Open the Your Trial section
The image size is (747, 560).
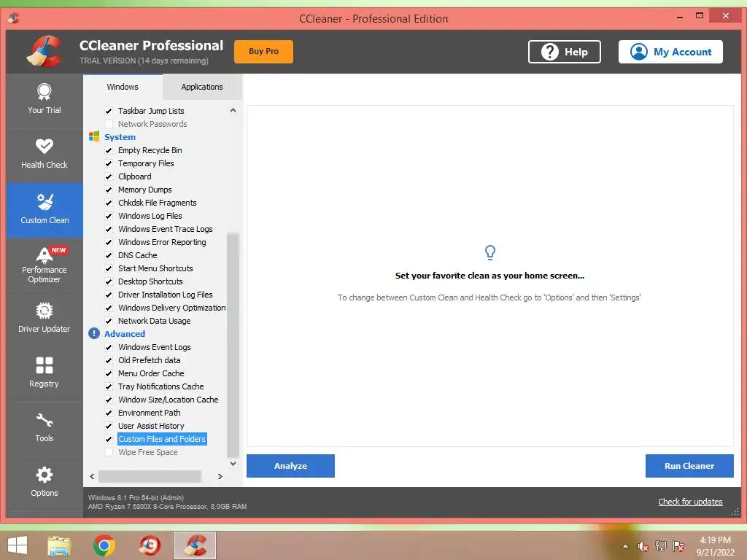click(x=44, y=99)
